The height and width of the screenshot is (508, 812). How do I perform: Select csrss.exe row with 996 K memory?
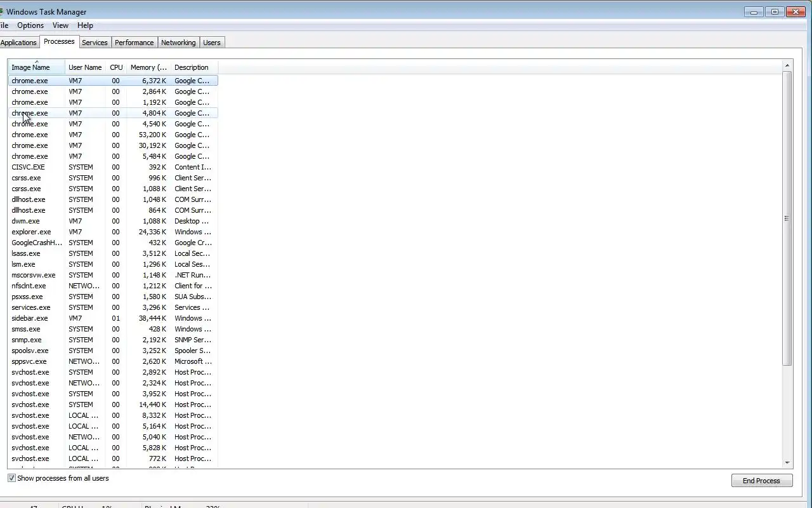(x=113, y=178)
